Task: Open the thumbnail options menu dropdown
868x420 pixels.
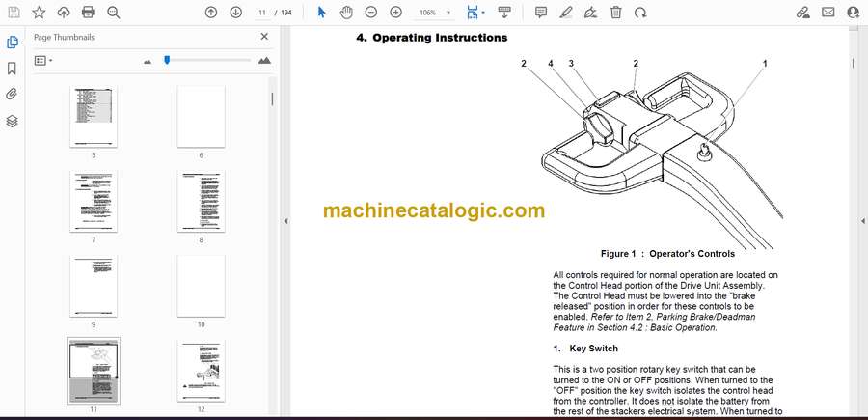Action: 43,61
